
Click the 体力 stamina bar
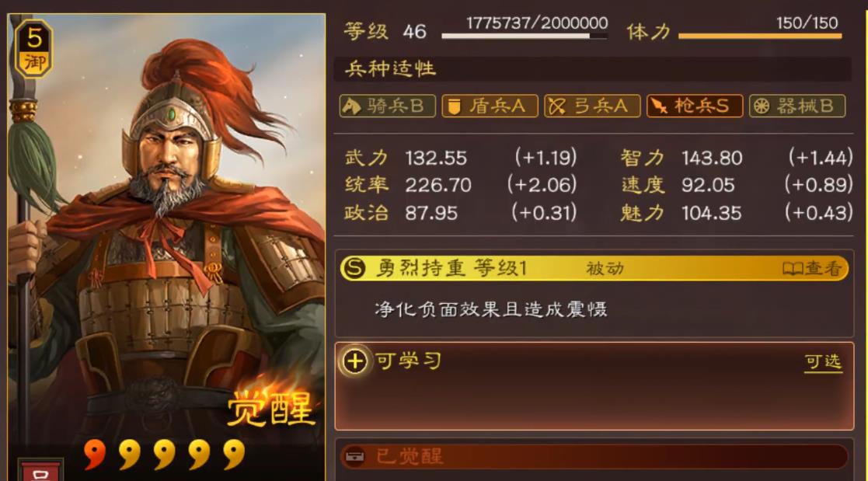760,36
